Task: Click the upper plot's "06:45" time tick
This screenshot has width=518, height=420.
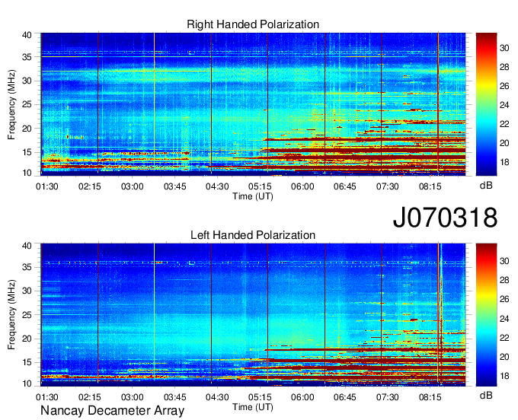Action: [345, 186]
